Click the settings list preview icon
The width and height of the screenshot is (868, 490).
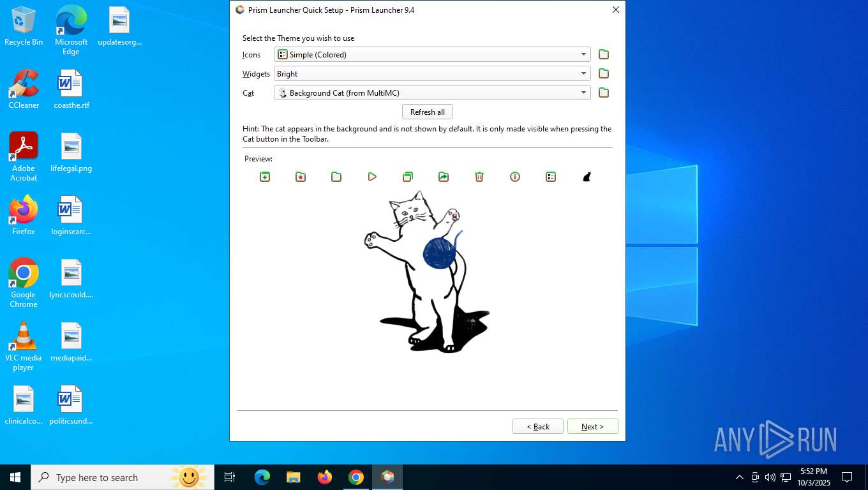[551, 177]
